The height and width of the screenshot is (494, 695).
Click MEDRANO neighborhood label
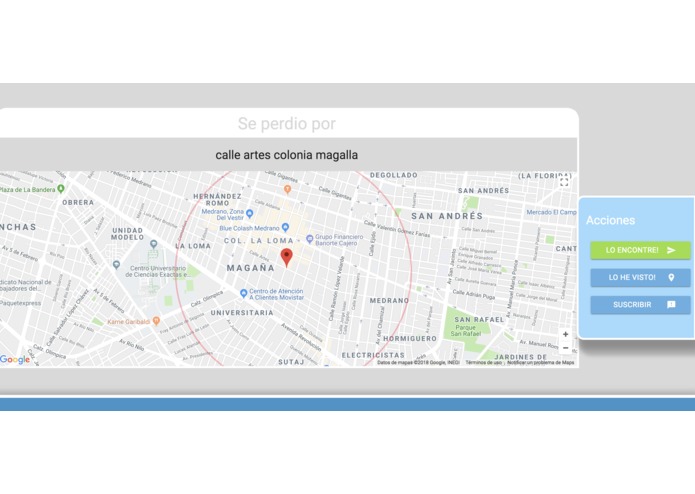point(389,301)
